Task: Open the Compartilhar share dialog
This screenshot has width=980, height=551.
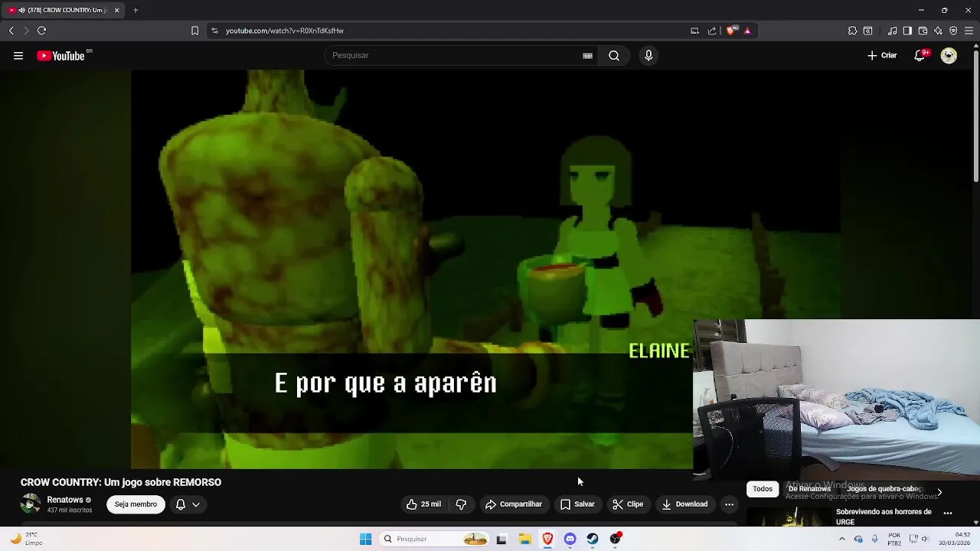Action: tap(513, 504)
